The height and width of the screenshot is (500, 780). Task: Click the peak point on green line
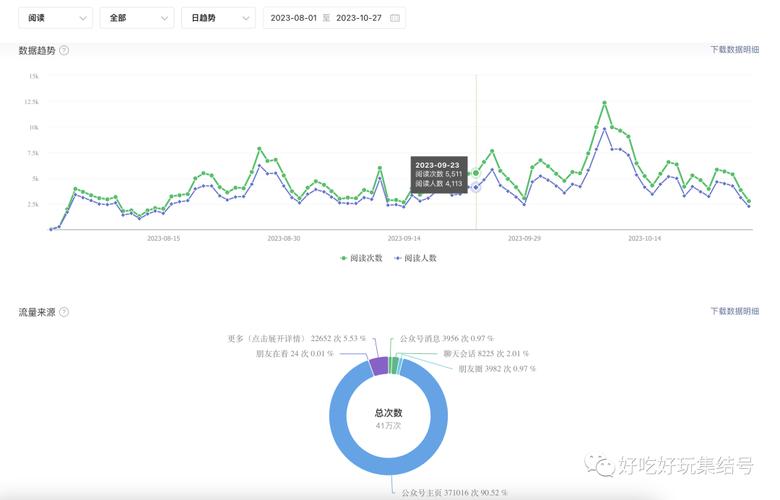click(604, 103)
